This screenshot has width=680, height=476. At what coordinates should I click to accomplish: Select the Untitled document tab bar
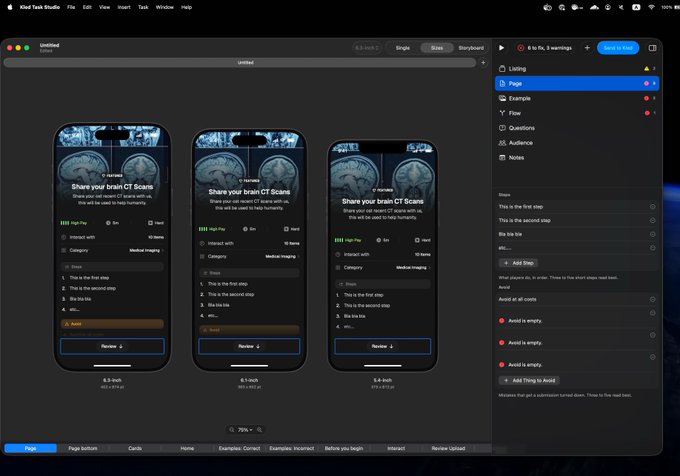[240, 62]
